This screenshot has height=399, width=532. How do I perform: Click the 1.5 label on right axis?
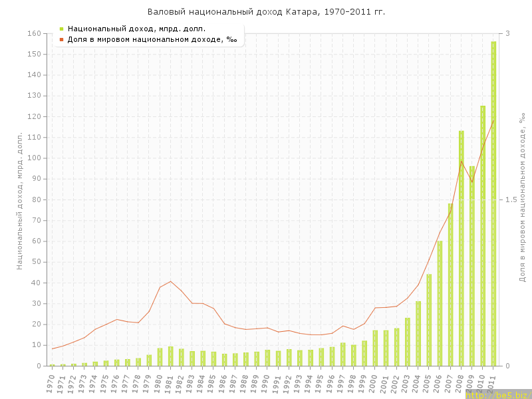[x=511, y=199]
